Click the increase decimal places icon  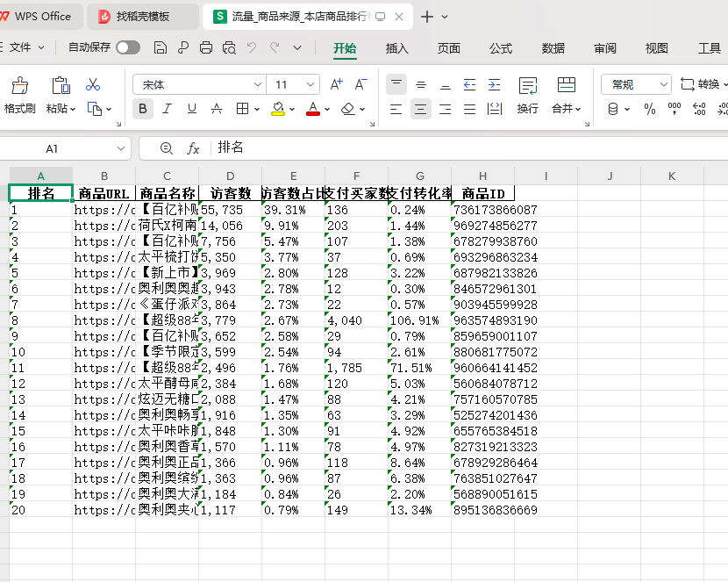699,109
